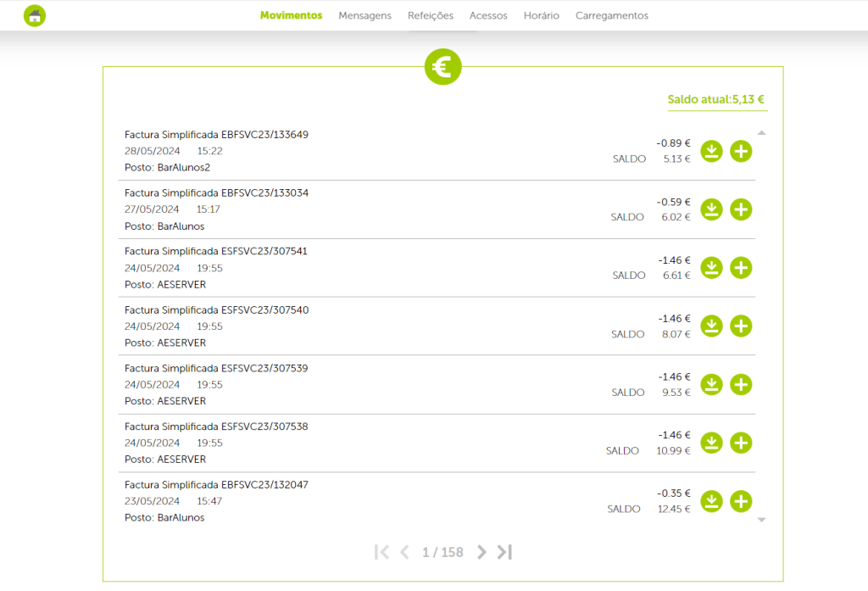
Task: Download invoice ESFSVC23/307539
Action: click(x=712, y=385)
